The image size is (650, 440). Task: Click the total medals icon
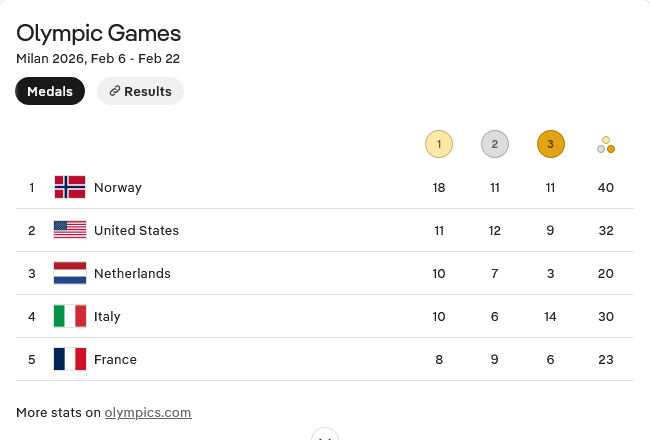tap(606, 145)
